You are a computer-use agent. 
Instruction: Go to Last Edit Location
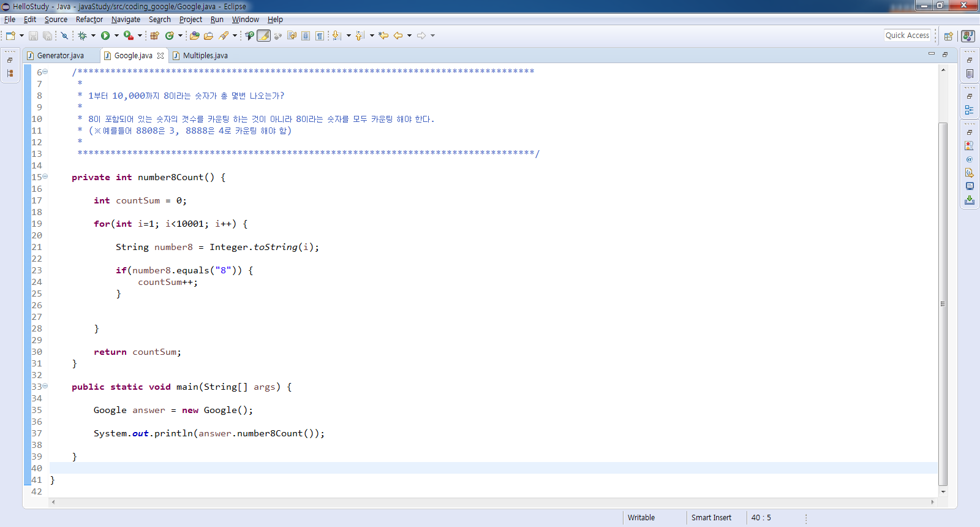coord(383,36)
